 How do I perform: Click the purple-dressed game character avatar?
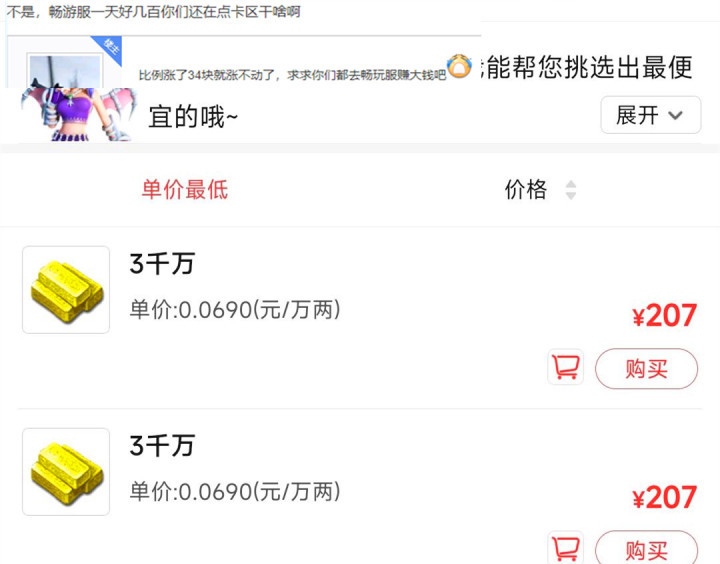(x=79, y=114)
